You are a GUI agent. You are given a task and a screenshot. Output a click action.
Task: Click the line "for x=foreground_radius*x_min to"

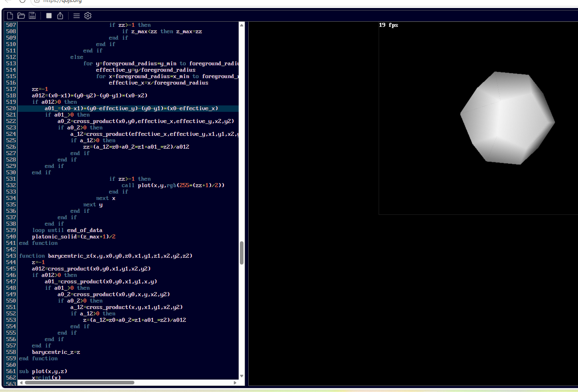coord(167,76)
